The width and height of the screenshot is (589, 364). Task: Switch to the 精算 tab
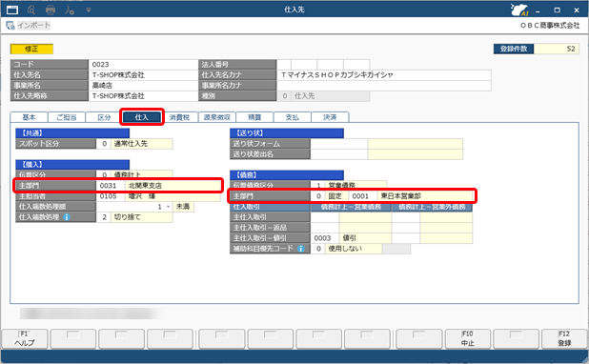click(254, 117)
